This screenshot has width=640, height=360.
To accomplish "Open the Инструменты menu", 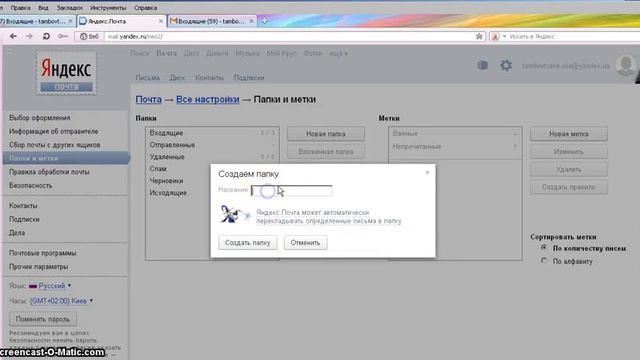I will (x=108, y=8).
